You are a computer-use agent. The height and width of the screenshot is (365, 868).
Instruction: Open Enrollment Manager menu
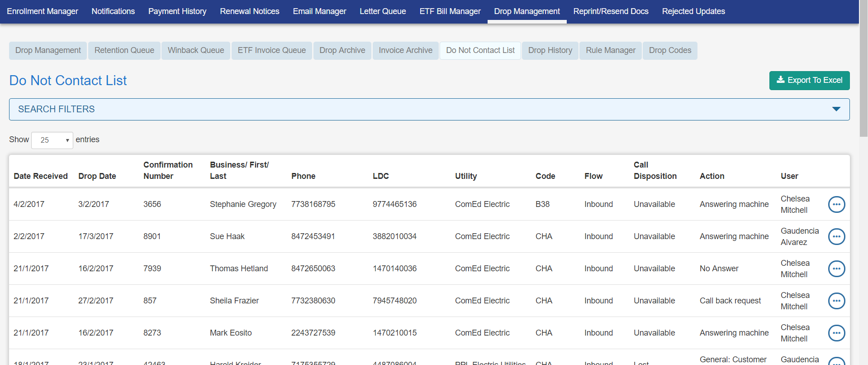[x=43, y=11]
